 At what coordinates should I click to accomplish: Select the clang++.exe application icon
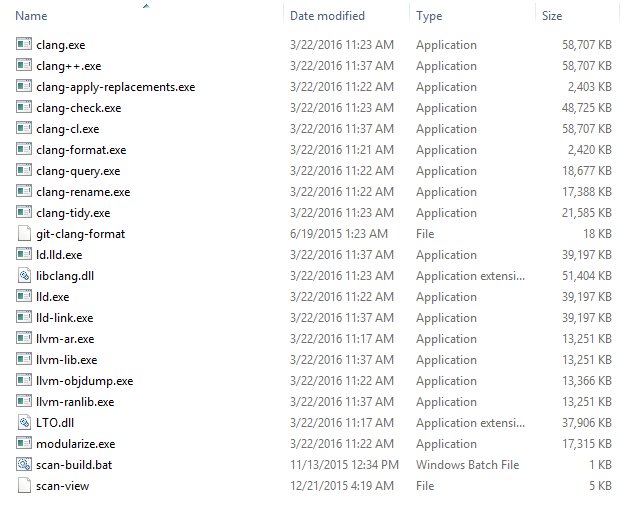[x=24, y=65]
